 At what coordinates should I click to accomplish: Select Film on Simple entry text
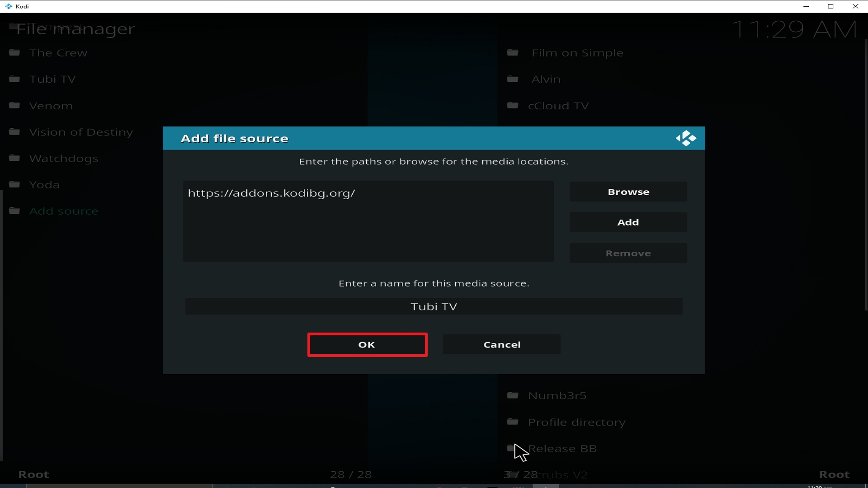pyautogui.click(x=577, y=53)
